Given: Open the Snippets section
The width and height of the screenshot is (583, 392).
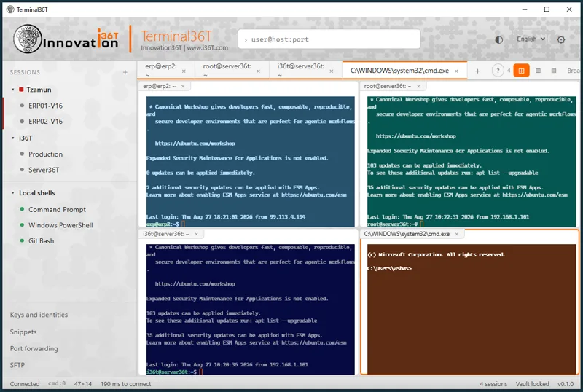Looking at the screenshot, I should (23, 332).
